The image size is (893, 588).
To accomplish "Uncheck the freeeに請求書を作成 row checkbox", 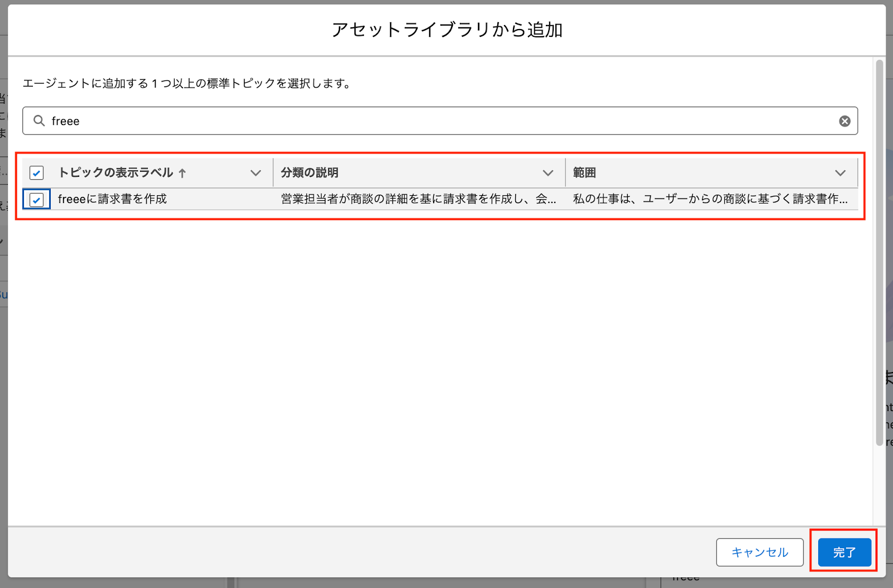I will (x=37, y=199).
